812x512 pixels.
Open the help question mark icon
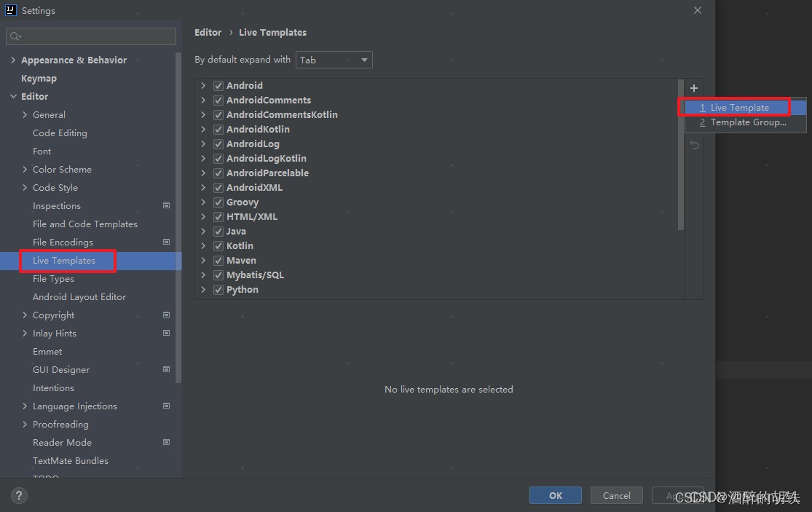[19, 495]
